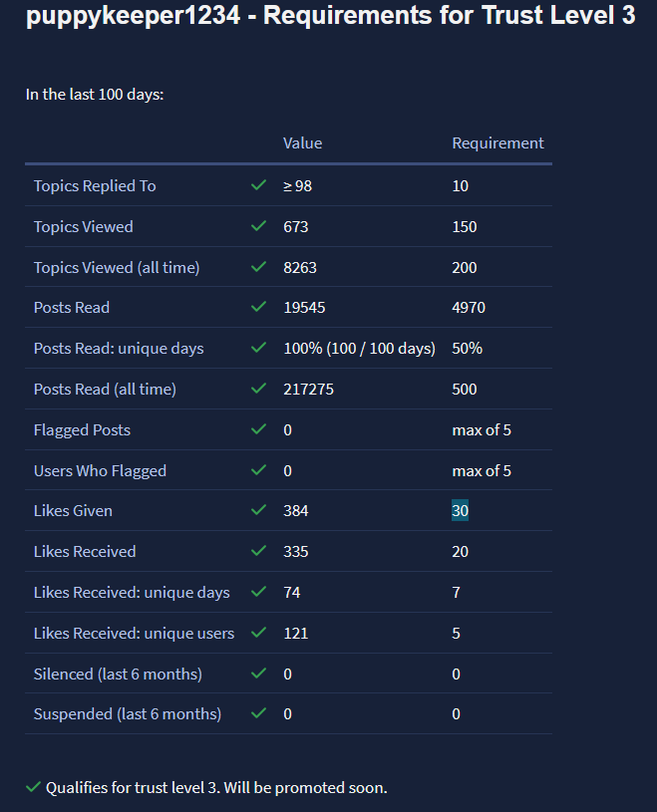Click the highlighted Likes Given requirement value 30
The image size is (657, 812).
coord(460,510)
